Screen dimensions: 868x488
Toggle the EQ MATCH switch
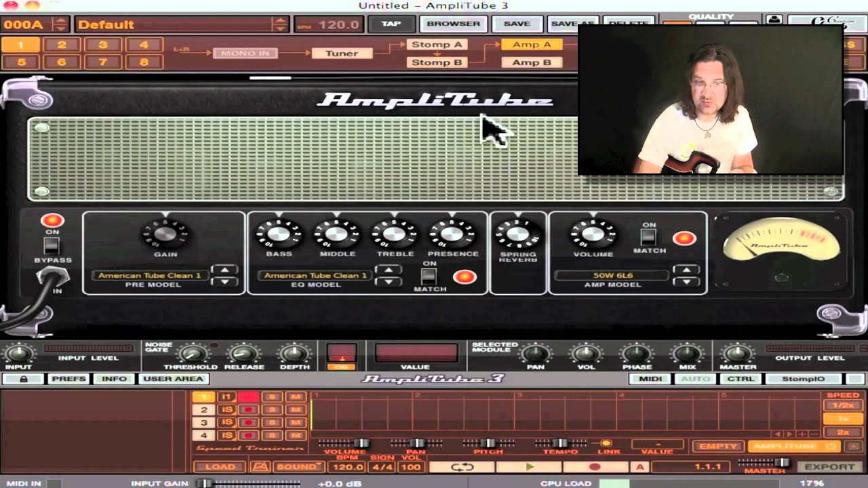click(x=429, y=276)
